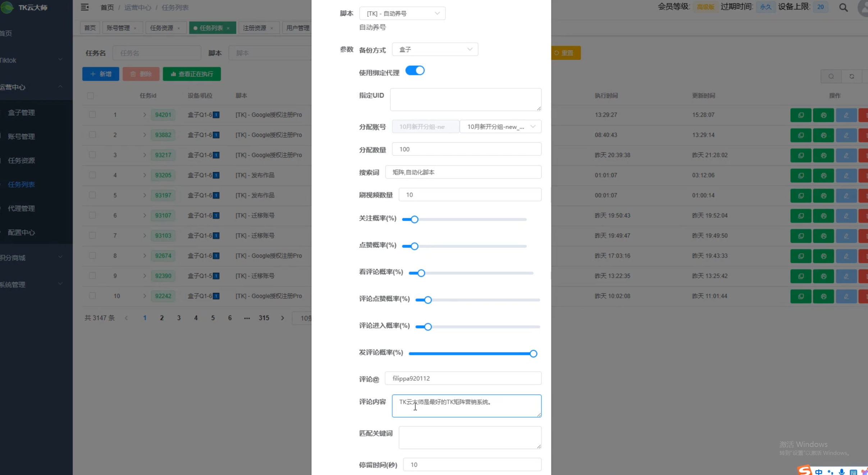Viewport: 868px width, 475px height.
Task: Click the hamburger menu collapse icon
Action: pyautogui.click(x=84, y=7)
